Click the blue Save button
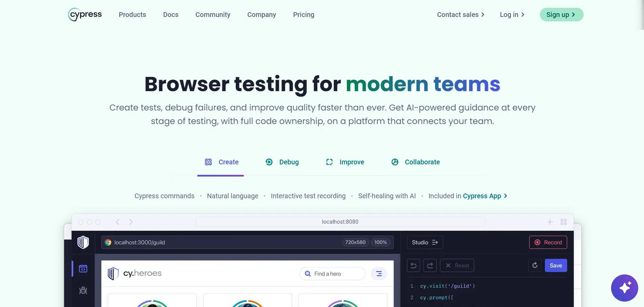Image resolution: width=644 pixels, height=307 pixels. (x=556, y=265)
